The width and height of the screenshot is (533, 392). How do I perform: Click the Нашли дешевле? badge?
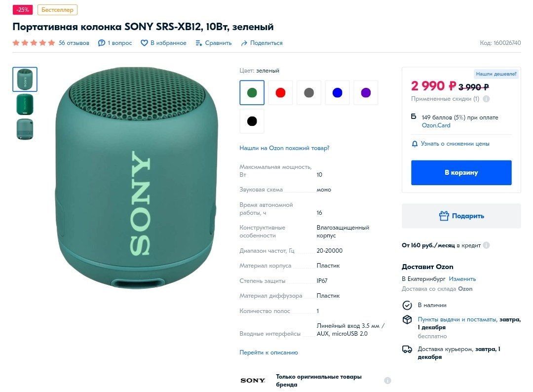click(x=496, y=74)
